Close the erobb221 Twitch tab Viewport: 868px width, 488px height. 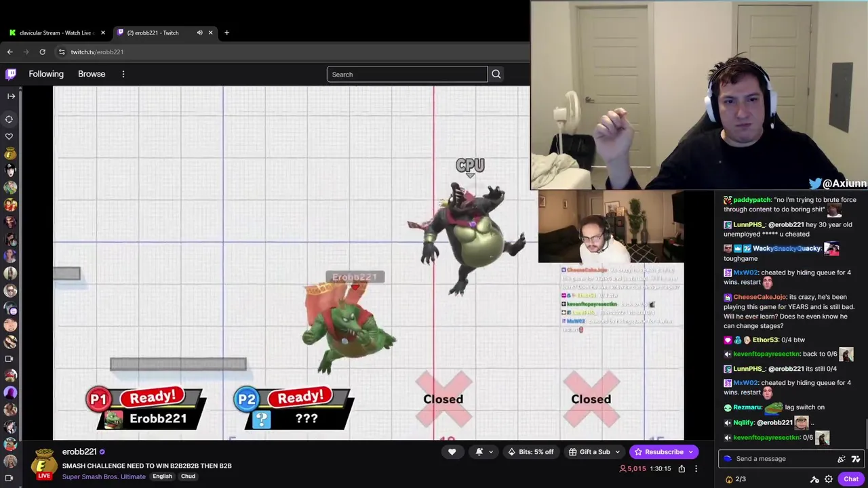(x=210, y=33)
